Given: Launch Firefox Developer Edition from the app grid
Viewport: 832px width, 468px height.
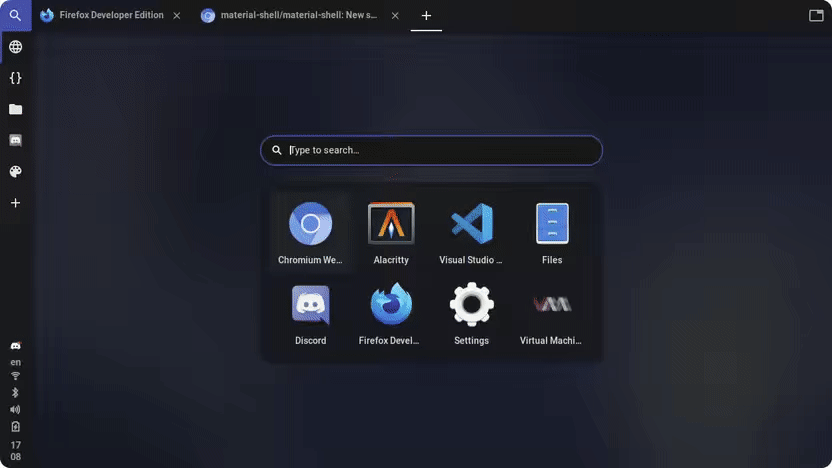Looking at the screenshot, I should pos(391,314).
